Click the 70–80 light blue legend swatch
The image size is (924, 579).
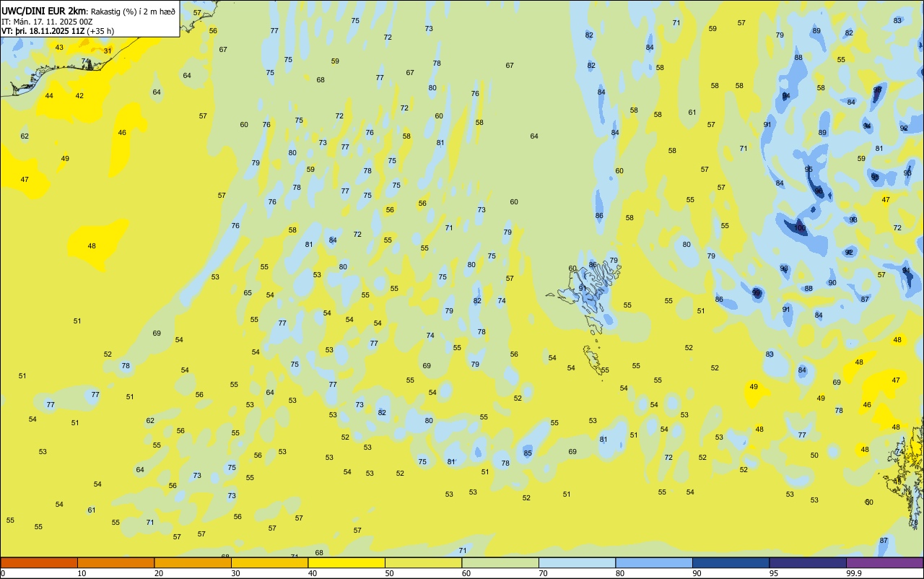click(x=577, y=562)
